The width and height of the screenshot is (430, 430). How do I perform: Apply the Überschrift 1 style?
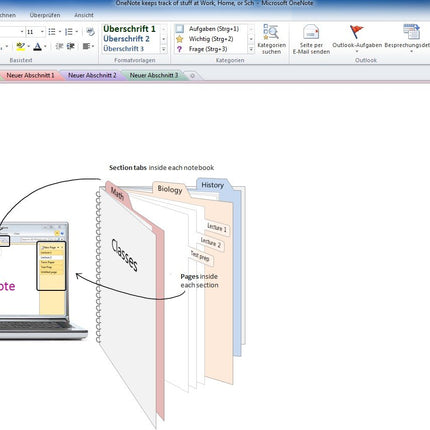(129, 29)
